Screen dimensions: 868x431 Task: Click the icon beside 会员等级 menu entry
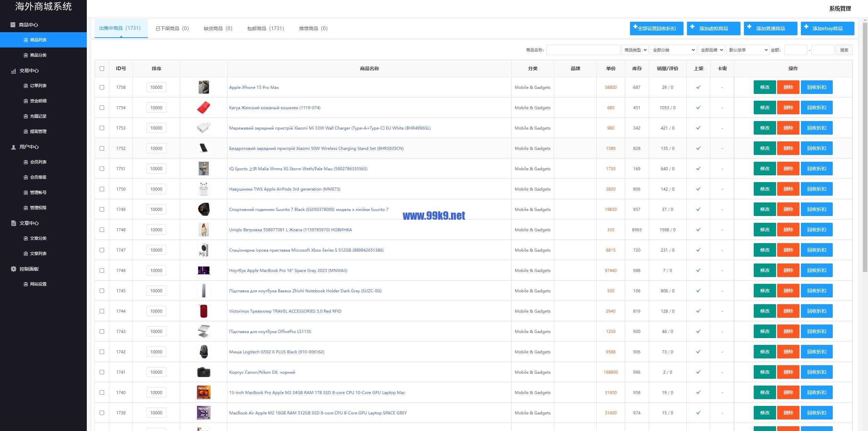coord(26,177)
